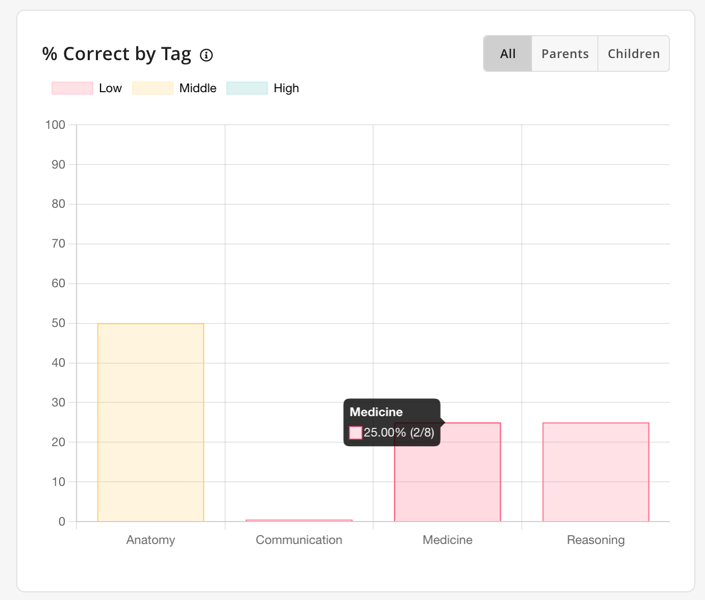705x600 pixels.
Task: Click the 100 y-axis label
Action: (x=55, y=125)
